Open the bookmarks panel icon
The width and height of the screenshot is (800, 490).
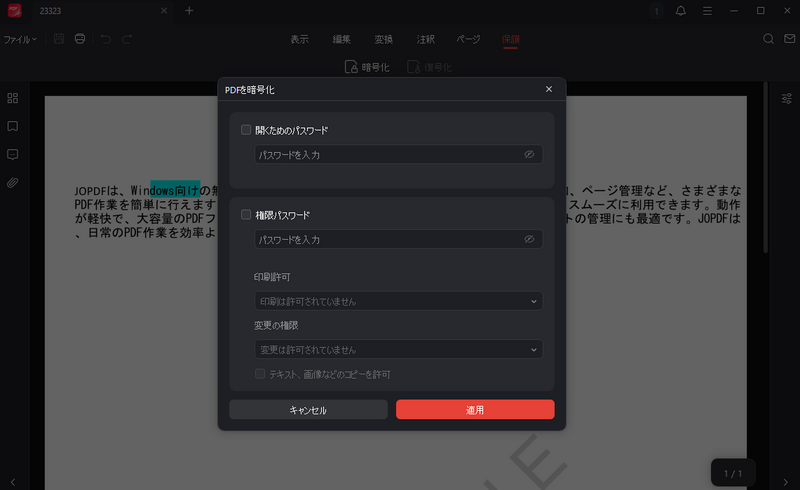[13, 126]
